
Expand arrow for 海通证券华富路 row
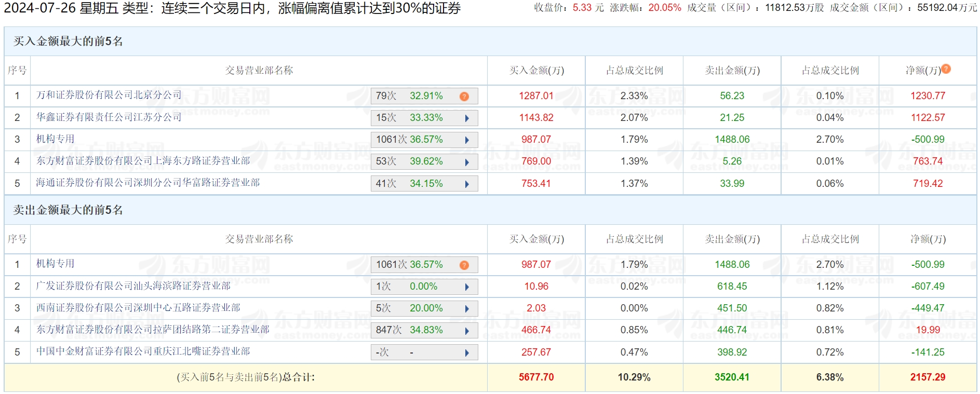(467, 184)
